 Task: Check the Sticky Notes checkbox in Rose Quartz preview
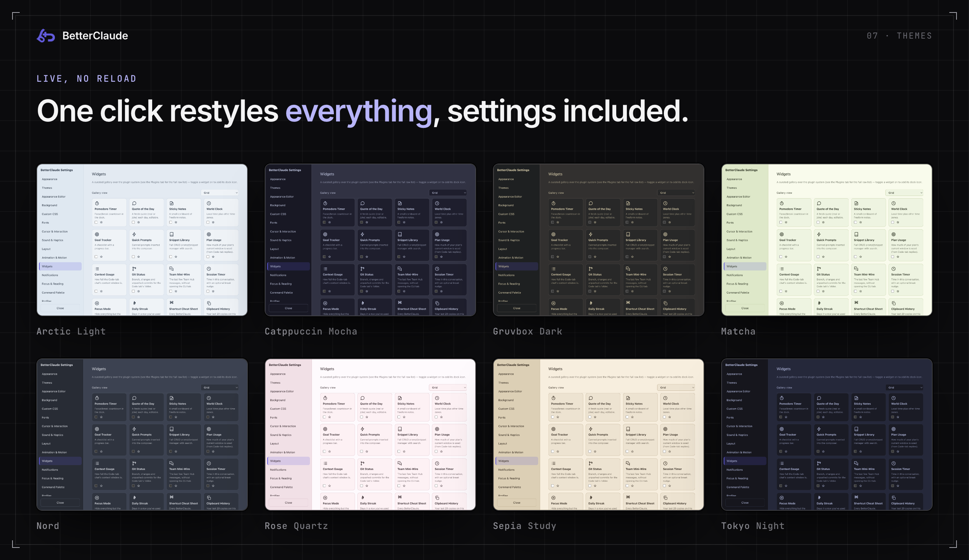pyautogui.click(x=399, y=417)
